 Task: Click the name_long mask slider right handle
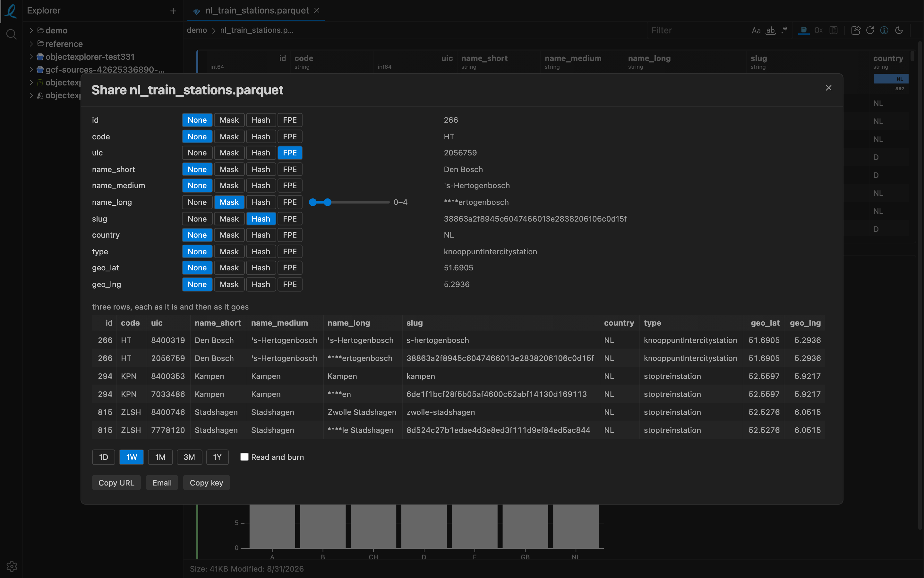328,202
